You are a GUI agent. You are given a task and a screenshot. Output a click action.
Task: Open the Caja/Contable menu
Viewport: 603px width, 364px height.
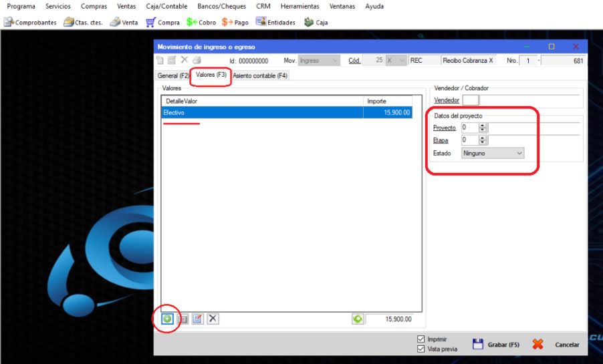(x=166, y=6)
